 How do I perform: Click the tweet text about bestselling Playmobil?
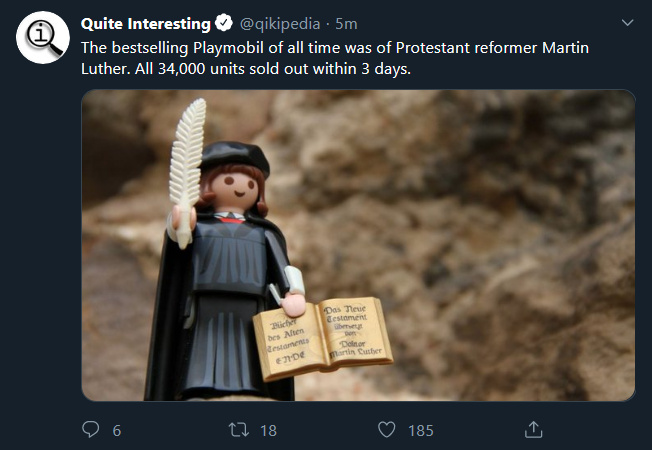pyautogui.click(x=335, y=58)
